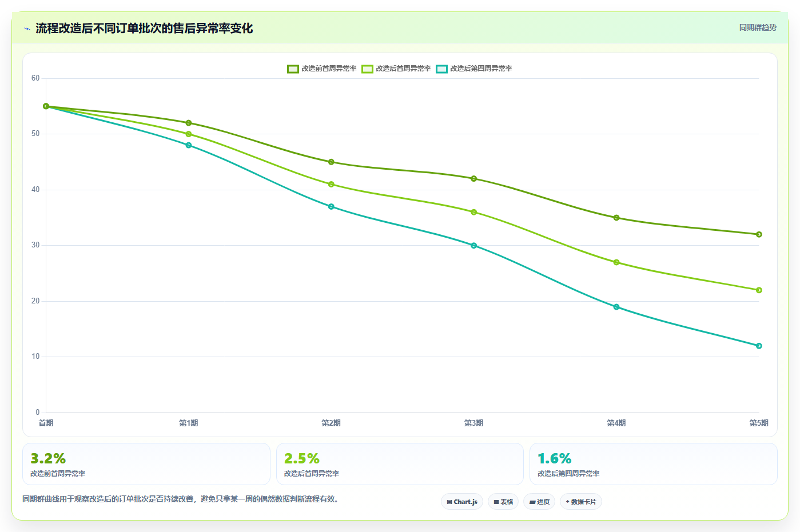
Task: Click the light green data point at 第2期
Action: 331,185
